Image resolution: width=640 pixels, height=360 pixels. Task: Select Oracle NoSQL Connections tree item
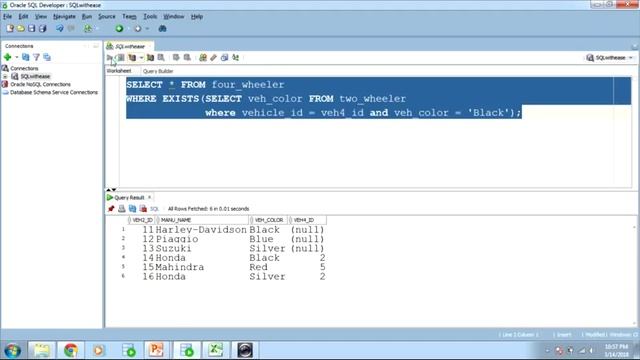click(x=40, y=84)
